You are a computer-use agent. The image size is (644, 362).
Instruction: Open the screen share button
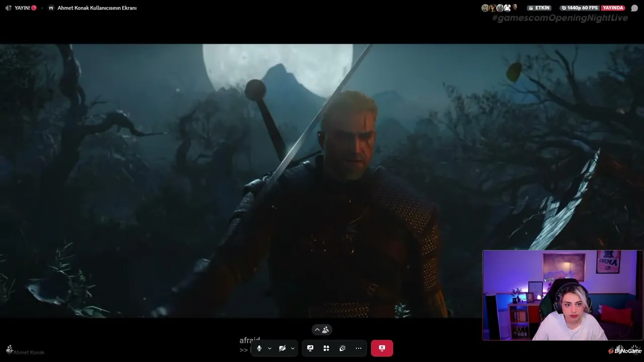pos(310,348)
